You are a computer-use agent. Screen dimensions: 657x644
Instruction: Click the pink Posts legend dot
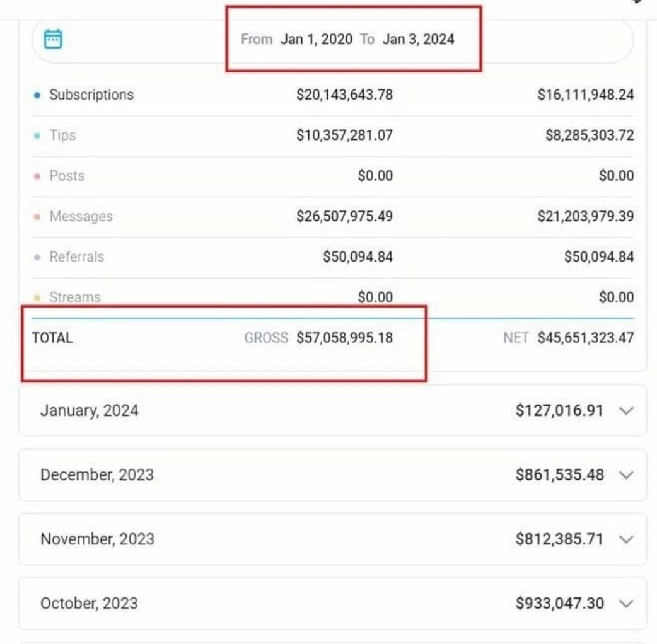click(37, 176)
